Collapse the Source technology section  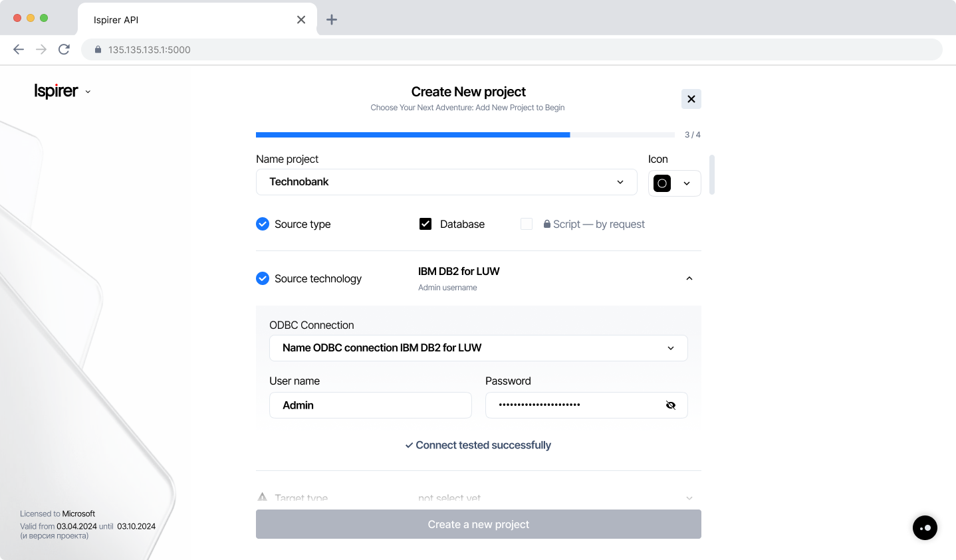click(x=689, y=278)
